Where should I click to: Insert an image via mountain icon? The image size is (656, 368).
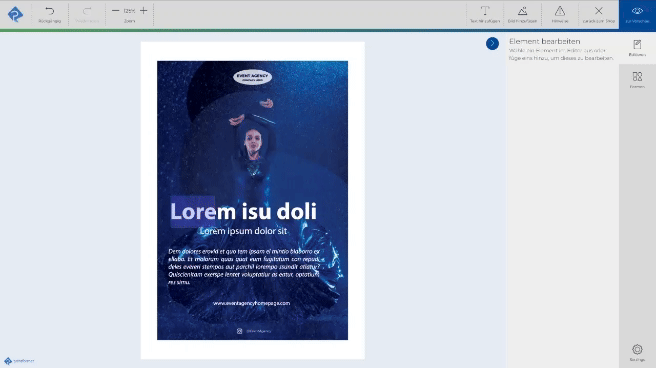(522, 14)
